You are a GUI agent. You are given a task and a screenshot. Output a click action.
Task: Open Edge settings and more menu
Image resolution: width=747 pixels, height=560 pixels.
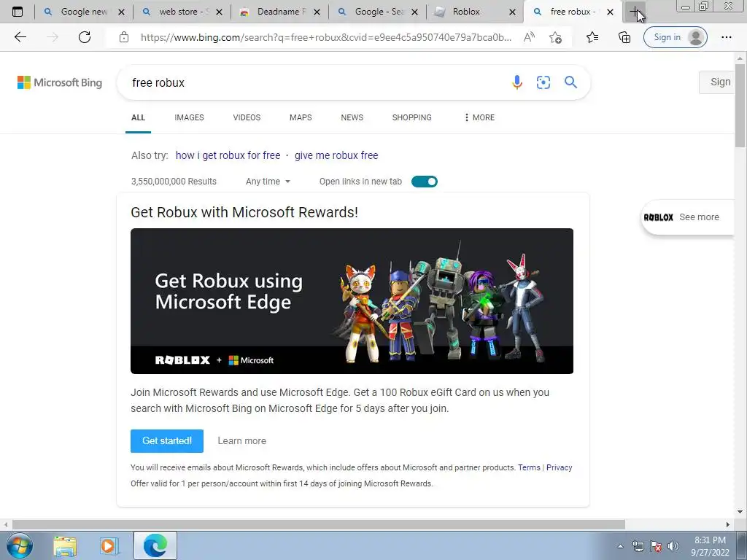(x=726, y=37)
